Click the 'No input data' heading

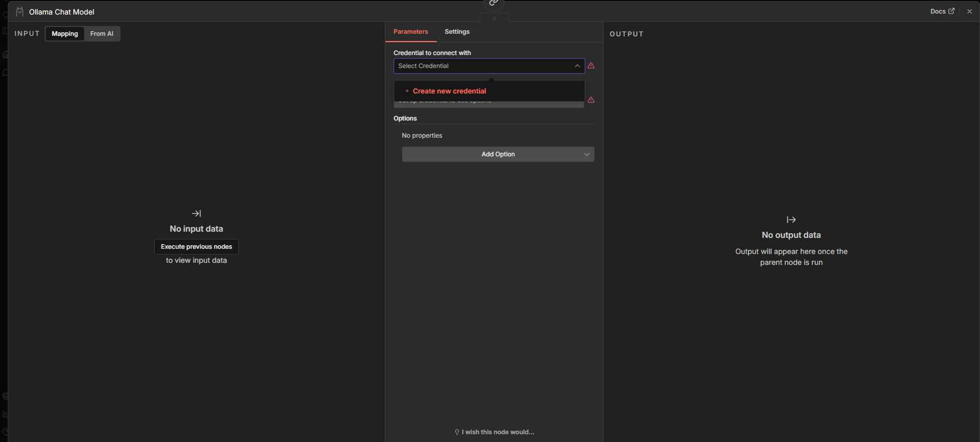(196, 229)
